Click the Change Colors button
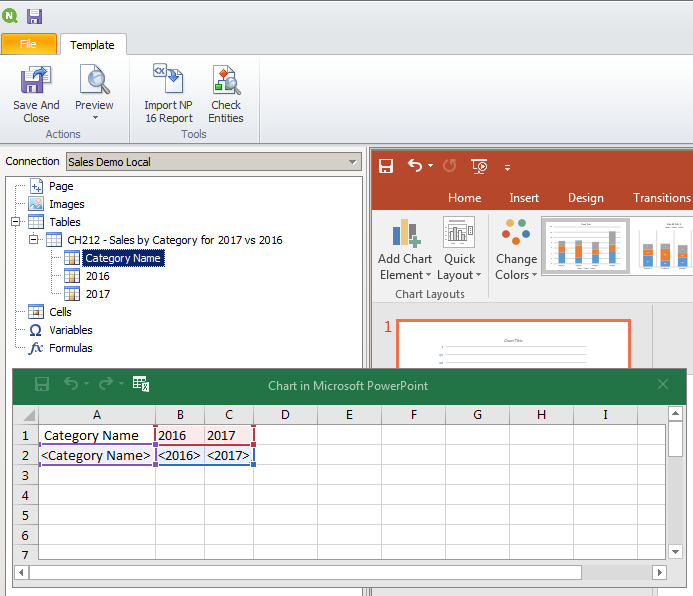 (516, 250)
